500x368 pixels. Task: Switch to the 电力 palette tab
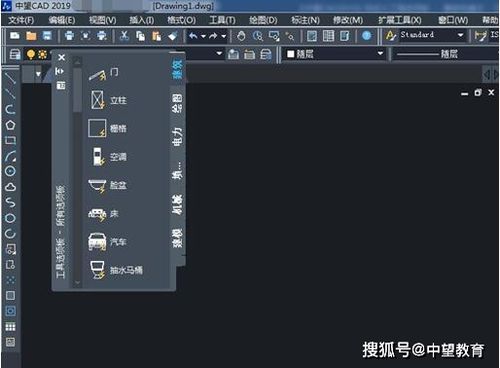point(178,137)
